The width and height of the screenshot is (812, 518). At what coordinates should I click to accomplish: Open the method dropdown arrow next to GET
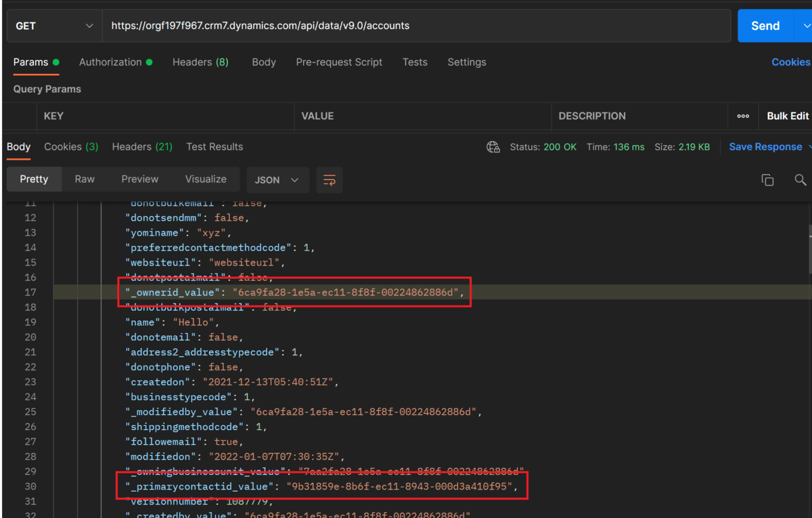coord(89,25)
